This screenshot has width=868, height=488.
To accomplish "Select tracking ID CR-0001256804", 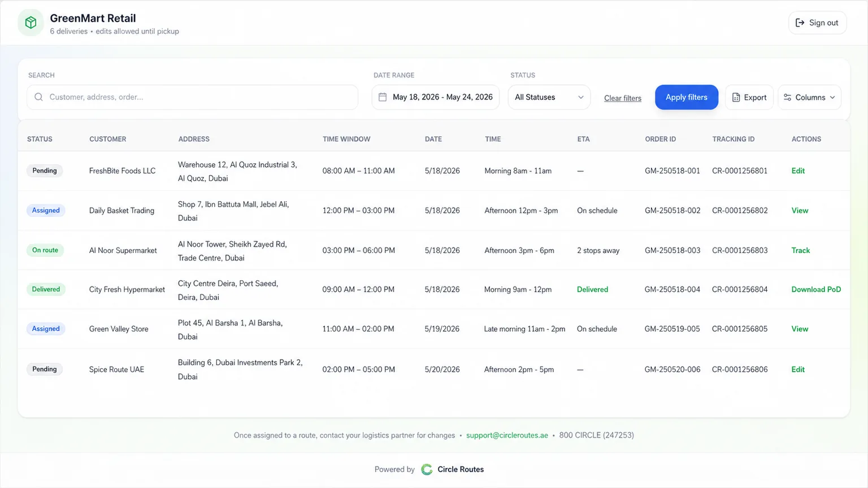I will point(740,289).
